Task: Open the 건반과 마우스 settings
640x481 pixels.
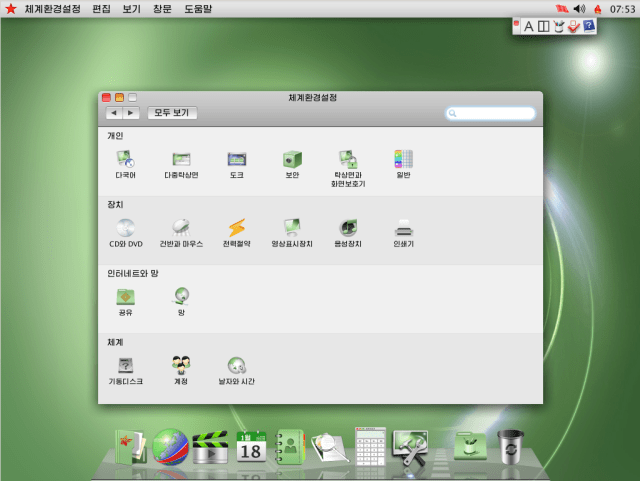Action: tap(181, 228)
